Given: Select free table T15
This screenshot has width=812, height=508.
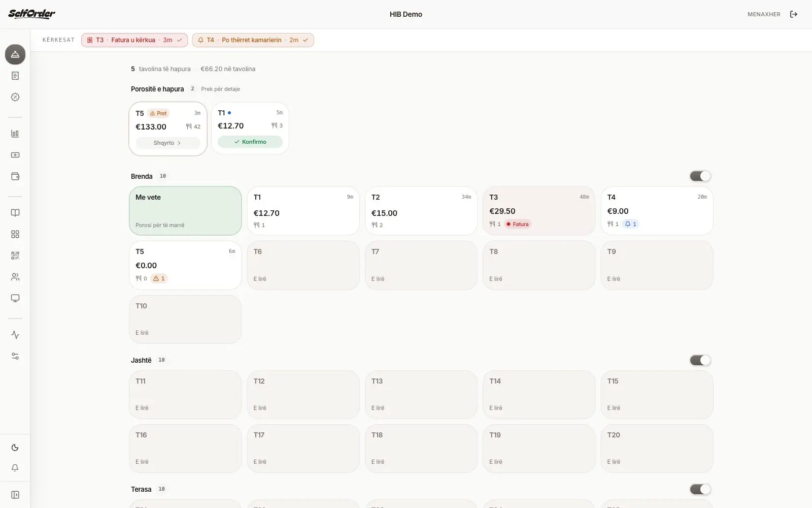Looking at the screenshot, I should click(x=657, y=395).
